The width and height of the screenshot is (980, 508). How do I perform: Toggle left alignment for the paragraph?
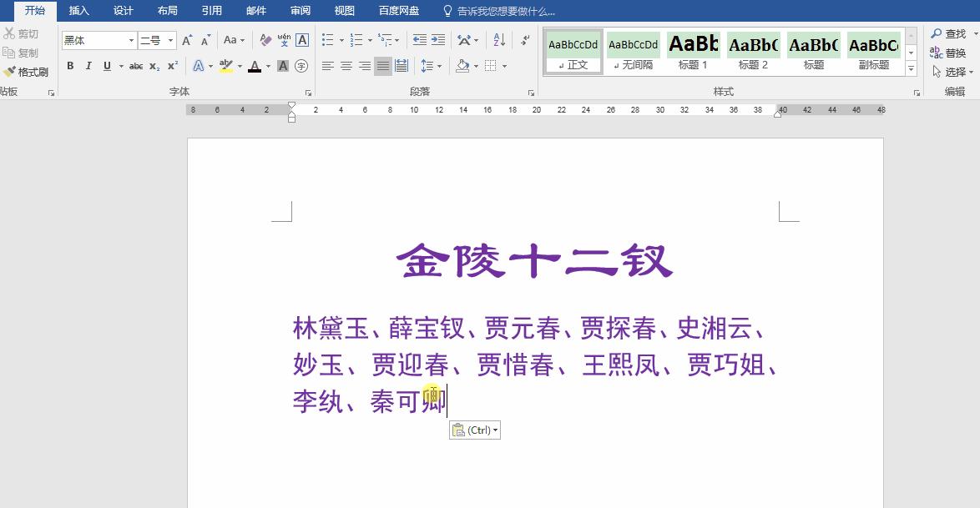coord(327,65)
